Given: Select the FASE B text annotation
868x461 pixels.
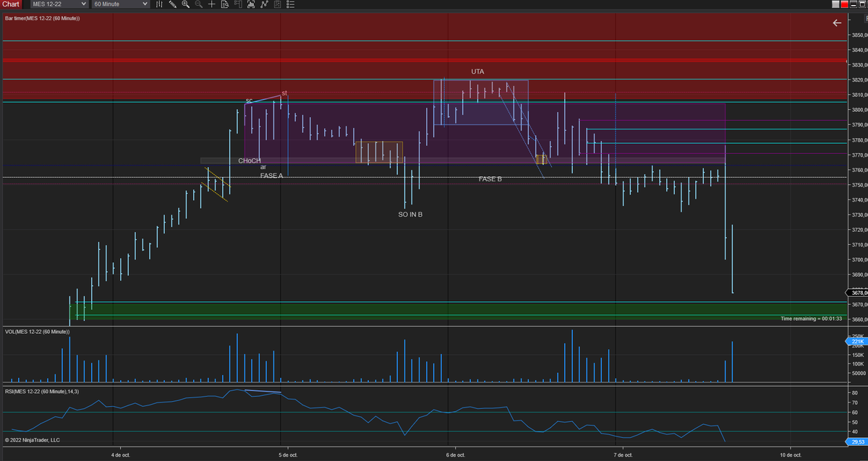Looking at the screenshot, I should pyautogui.click(x=490, y=178).
